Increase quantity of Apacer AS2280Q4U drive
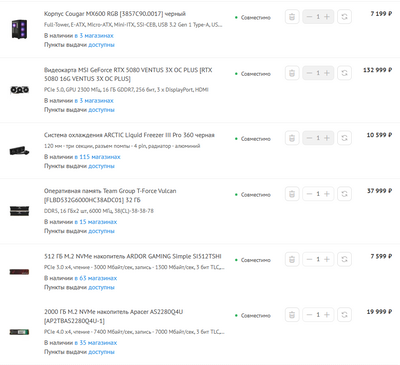This screenshot has height=365, width=400. 327,315
